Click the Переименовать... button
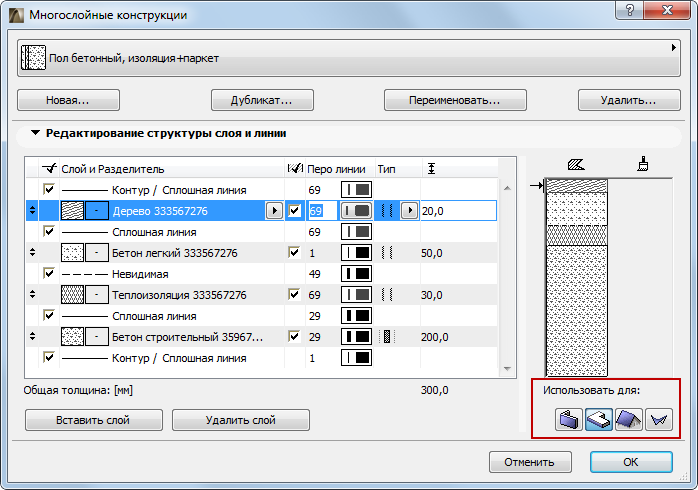698x490 pixels. [455, 100]
